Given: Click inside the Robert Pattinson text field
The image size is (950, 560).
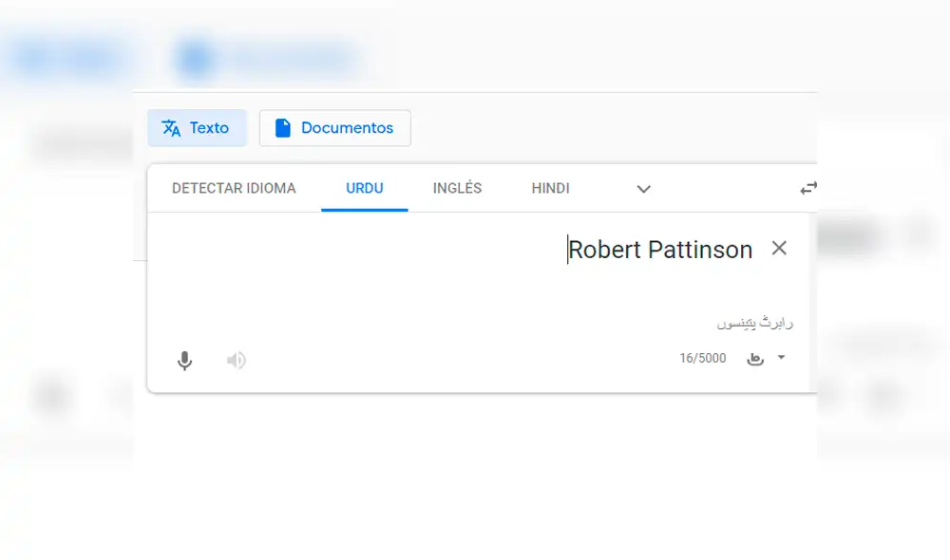Looking at the screenshot, I should pos(658,250).
